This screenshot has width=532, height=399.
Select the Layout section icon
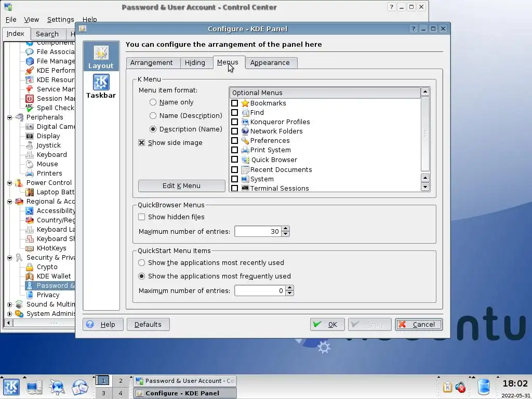point(101,56)
